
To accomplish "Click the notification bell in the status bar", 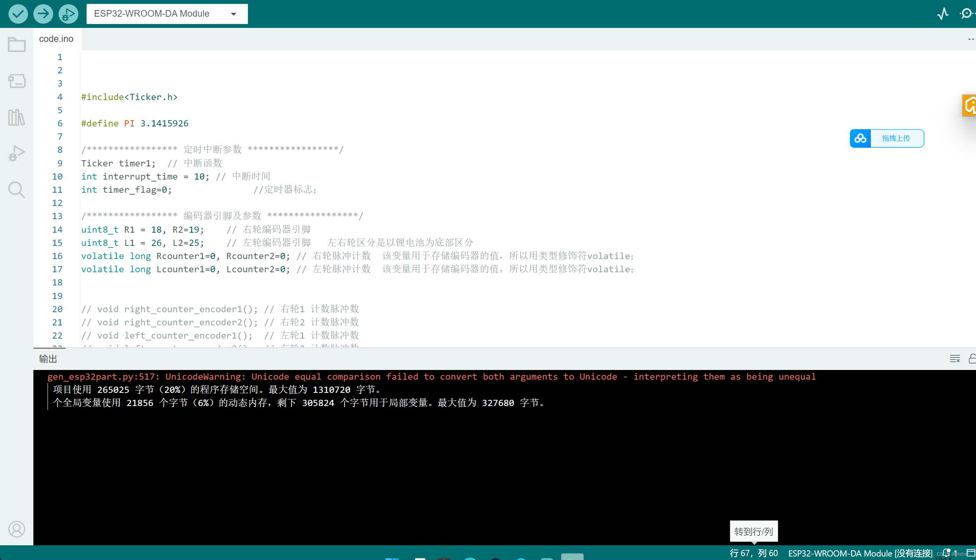I will click(947, 551).
